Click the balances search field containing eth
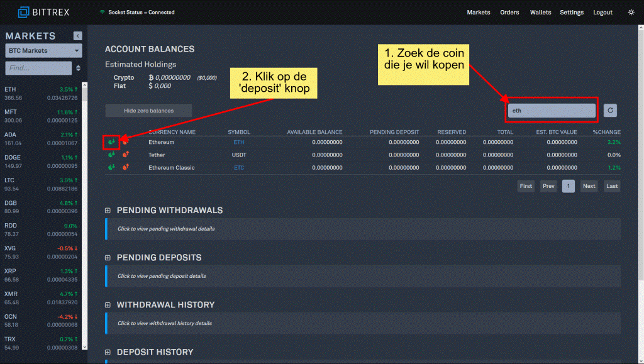Screen dimensions: 644x364 (552, 111)
